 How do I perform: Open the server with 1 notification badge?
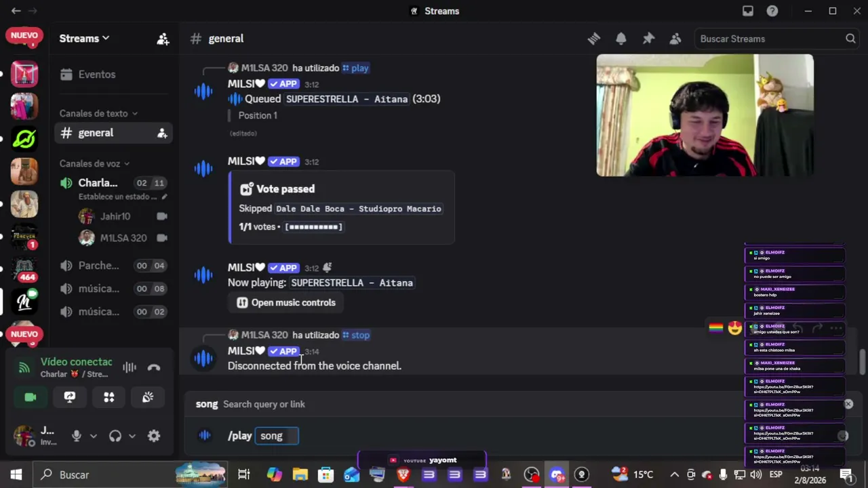[x=24, y=237]
